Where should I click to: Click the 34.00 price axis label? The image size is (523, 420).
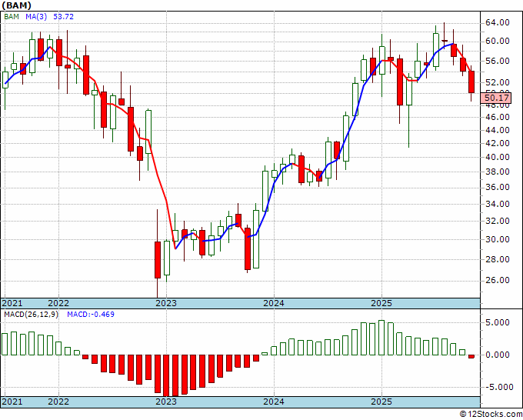498,204
